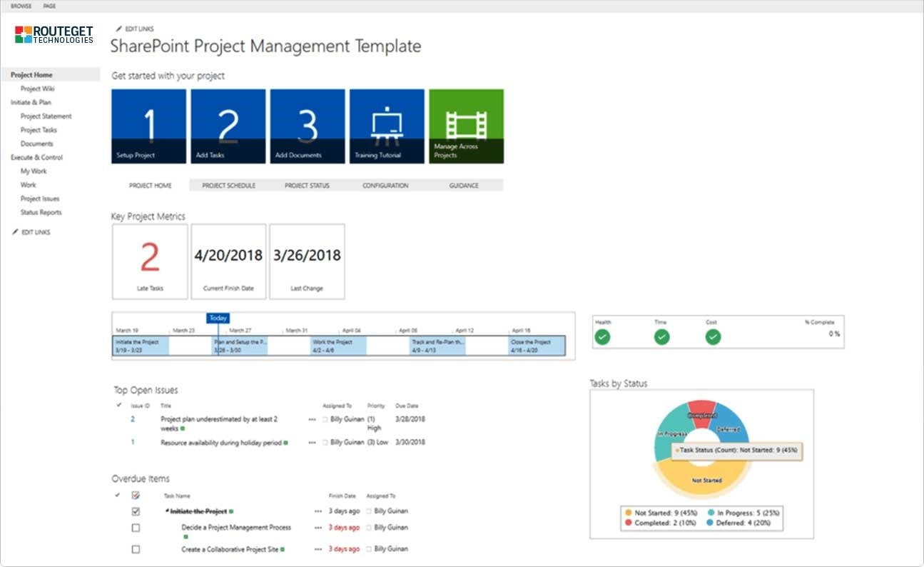Open ellipsis menu for Decide a Project Management Process
The width and height of the screenshot is (924, 567).
[x=318, y=528]
